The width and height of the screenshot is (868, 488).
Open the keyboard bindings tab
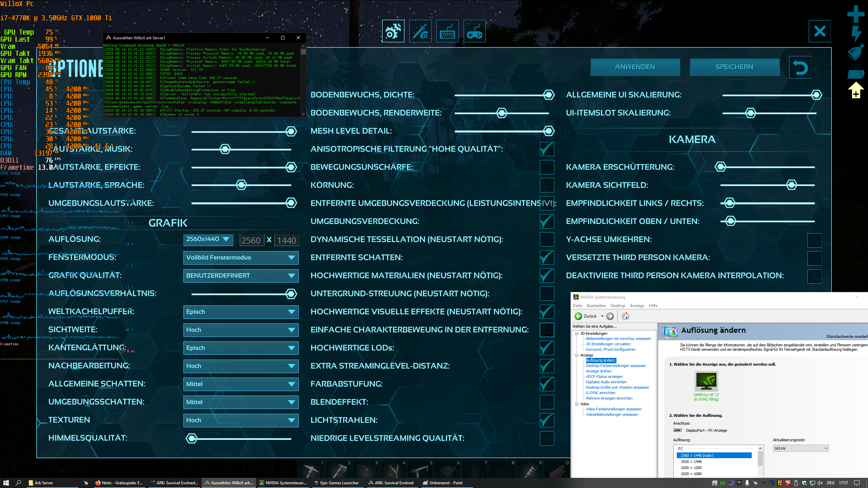coord(447,31)
